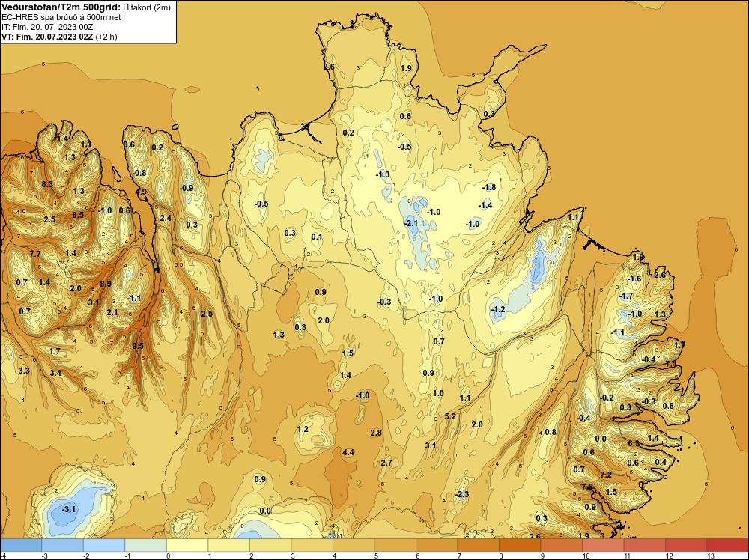Click the '-1.3' temperature value
Screen dimensions: 749x560
pyautogui.click(x=383, y=174)
